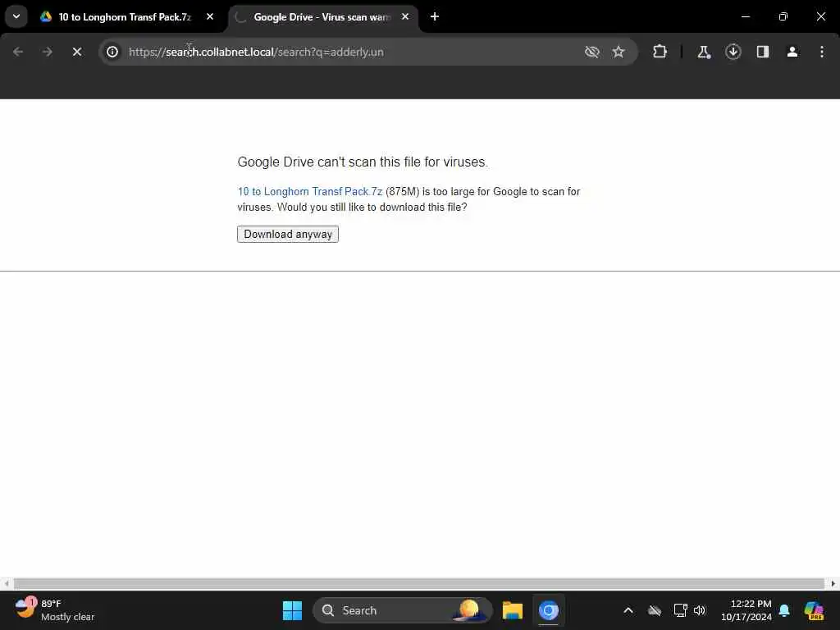Open the 10 to Longhorn Transf Pack.7z link
Screen dimensions: 840x630
[x=309, y=192]
